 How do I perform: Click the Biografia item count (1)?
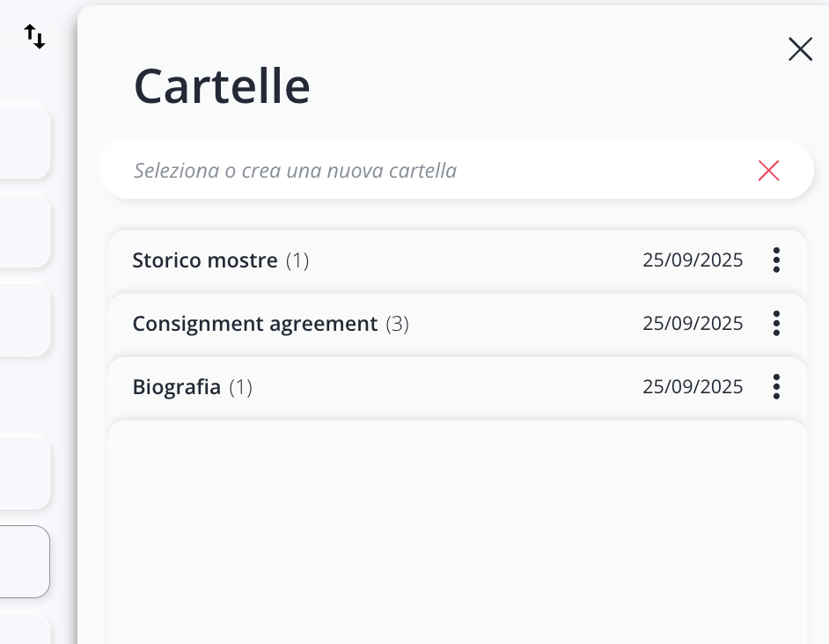tap(240, 387)
